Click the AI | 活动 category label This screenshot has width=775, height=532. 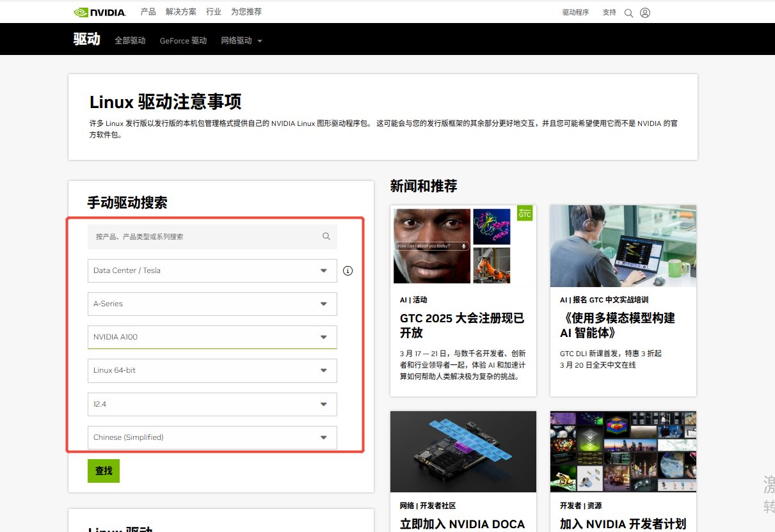(413, 300)
